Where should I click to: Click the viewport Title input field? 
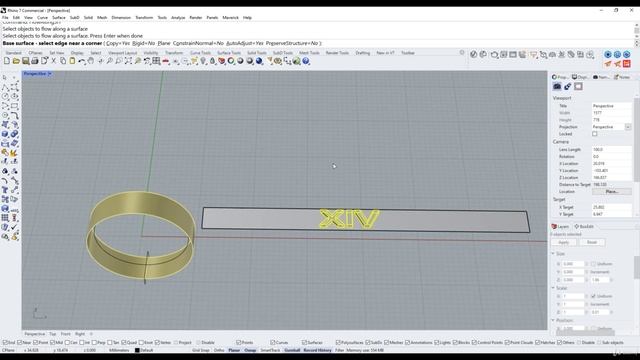611,106
